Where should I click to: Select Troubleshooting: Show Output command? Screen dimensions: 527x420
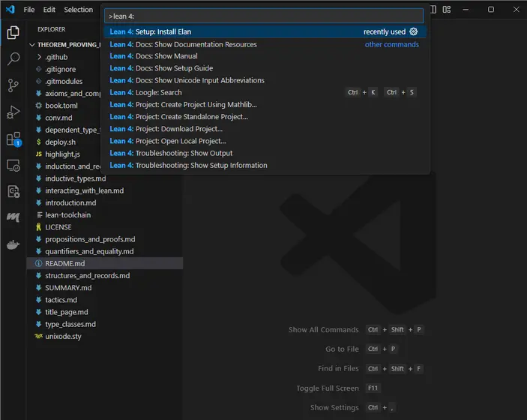tap(265, 153)
